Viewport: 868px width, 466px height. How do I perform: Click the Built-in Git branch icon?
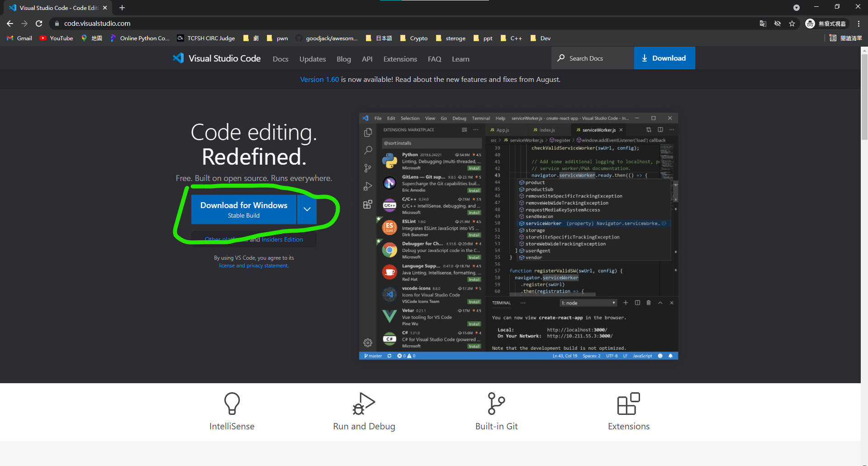coord(496,404)
